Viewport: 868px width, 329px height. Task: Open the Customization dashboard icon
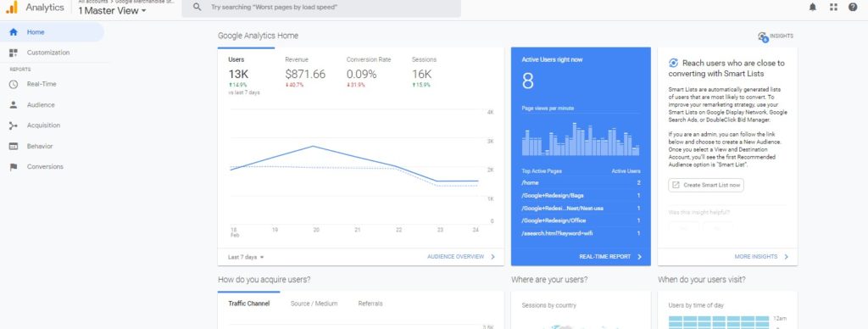[x=14, y=53]
